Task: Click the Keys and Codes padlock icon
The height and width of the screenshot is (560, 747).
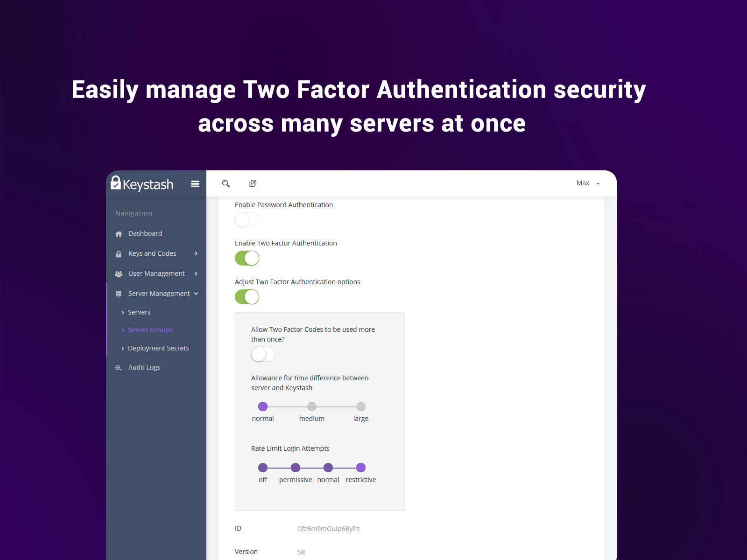Action: pos(118,253)
